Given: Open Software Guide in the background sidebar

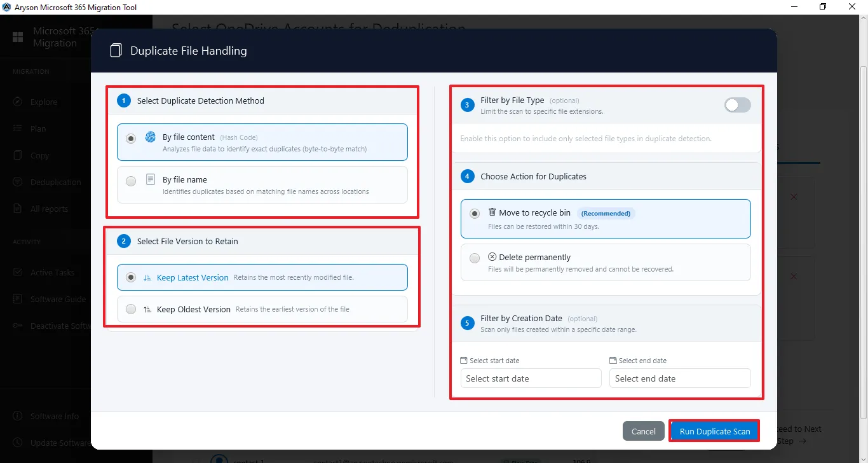Looking at the screenshot, I should (51, 299).
